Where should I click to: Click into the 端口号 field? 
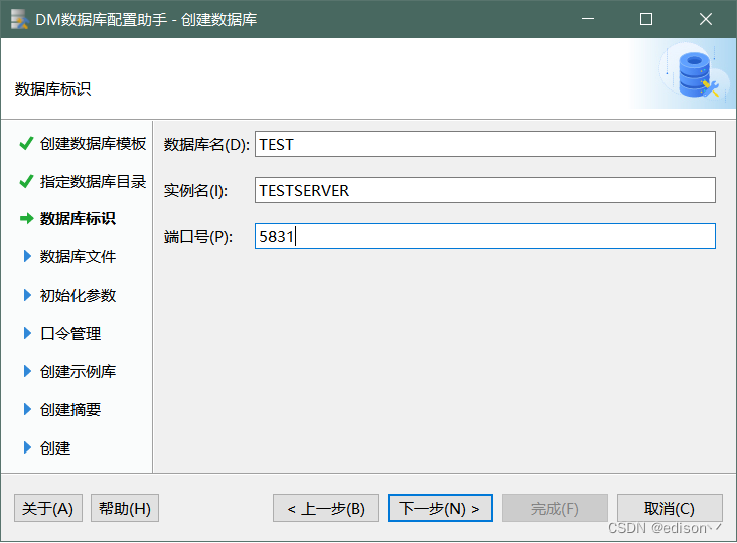(485, 236)
